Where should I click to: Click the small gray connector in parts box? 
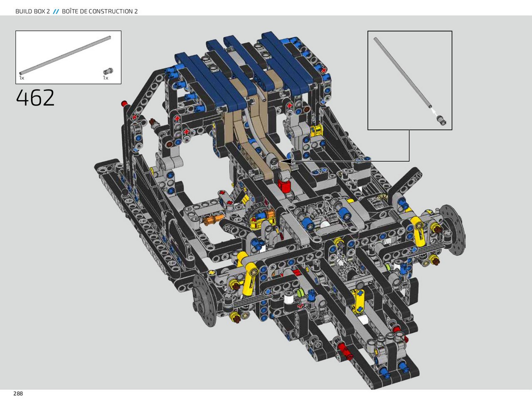(x=108, y=71)
